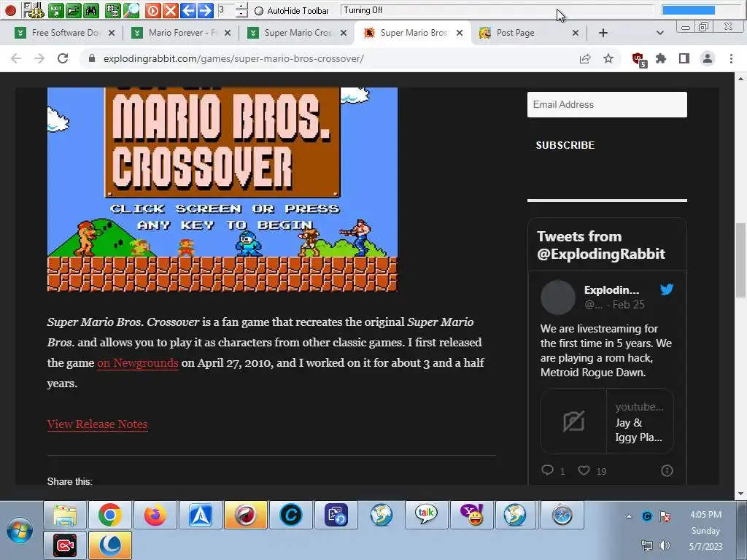Click the region select icon in recorder toolbar

(x=113, y=10)
